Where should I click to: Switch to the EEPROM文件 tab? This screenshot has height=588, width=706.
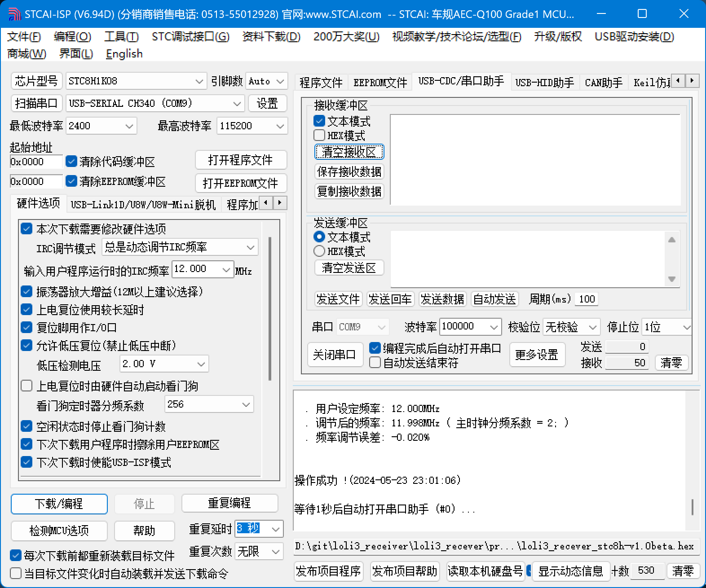(x=380, y=83)
